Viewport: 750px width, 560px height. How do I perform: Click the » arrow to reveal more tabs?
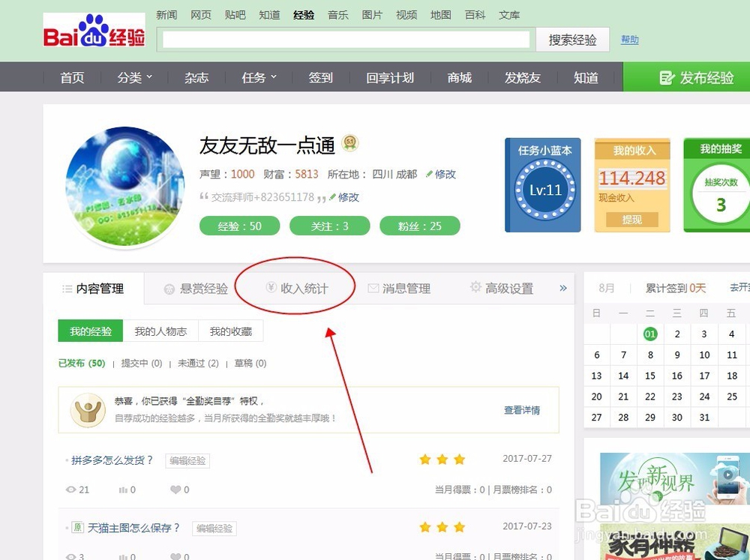[x=563, y=287]
